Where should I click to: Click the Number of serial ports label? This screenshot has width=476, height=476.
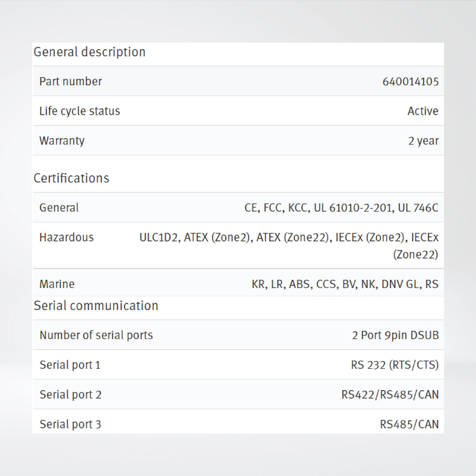(96, 335)
